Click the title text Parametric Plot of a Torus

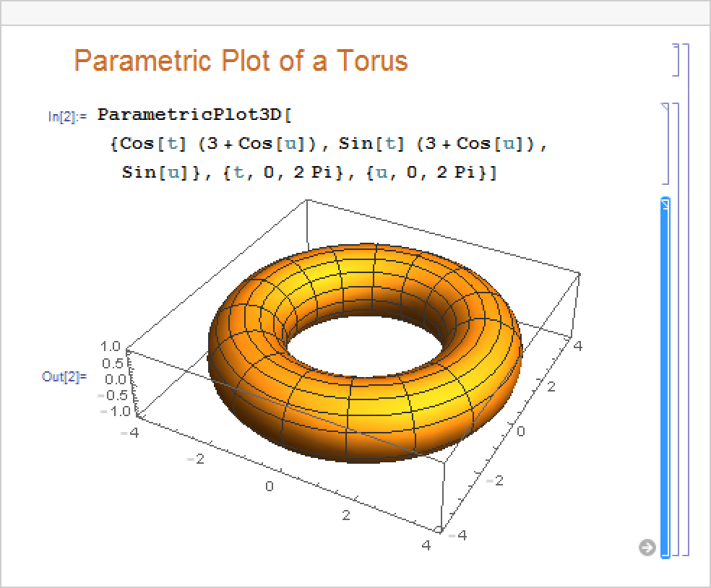[x=241, y=61]
